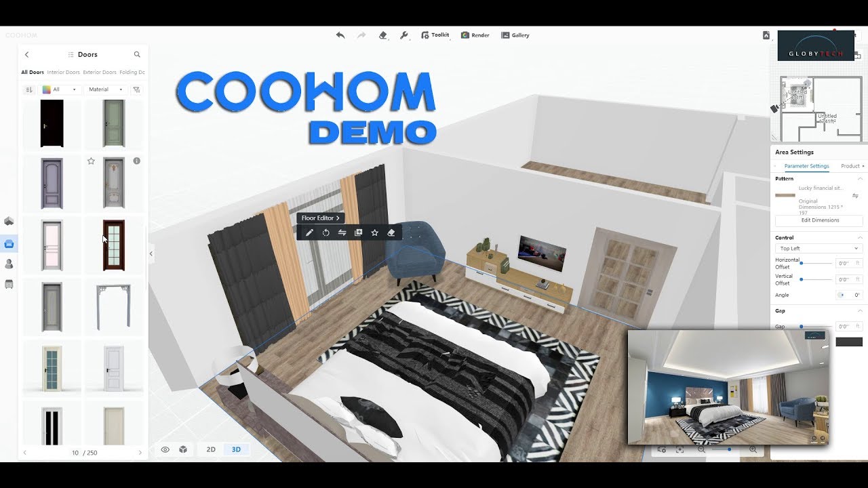Go back from the Doors catalog
This screenshot has width=868, height=488.
click(x=27, y=54)
